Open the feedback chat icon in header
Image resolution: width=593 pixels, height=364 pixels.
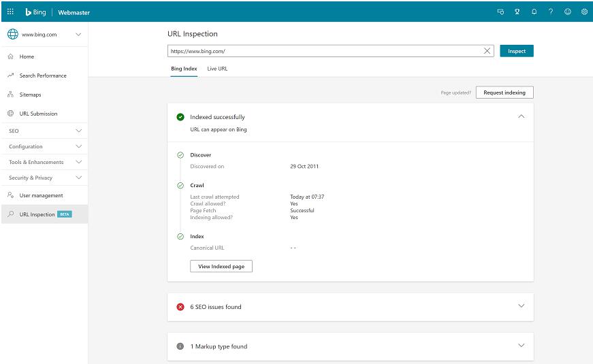coord(500,12)
